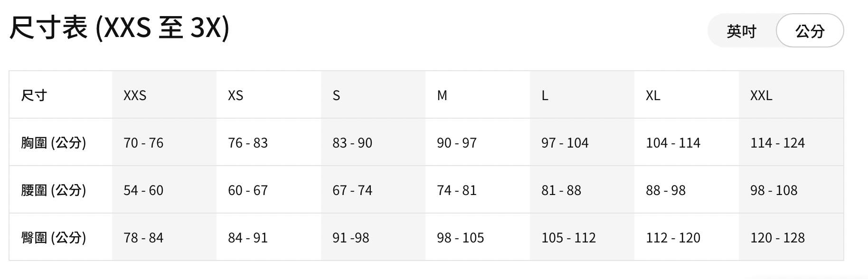Screen dimensions: 868x279
Task: Click the XXS size column header
Action: click(135, 95)
